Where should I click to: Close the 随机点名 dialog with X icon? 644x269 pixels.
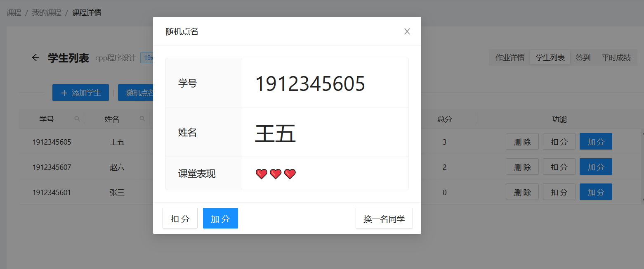click(407, 31)
